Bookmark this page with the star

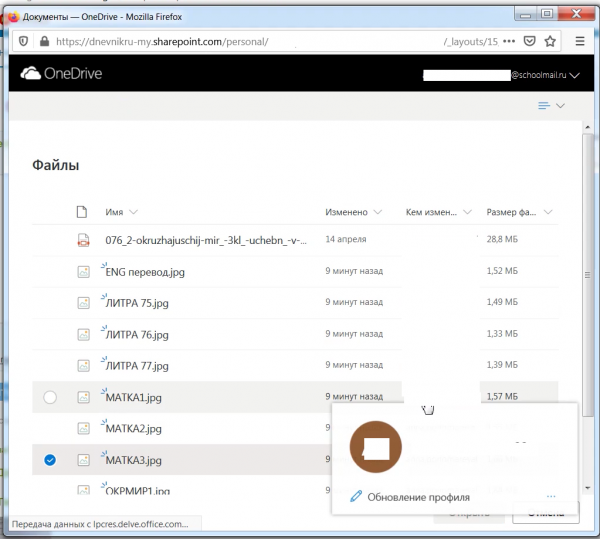point(551,42)
